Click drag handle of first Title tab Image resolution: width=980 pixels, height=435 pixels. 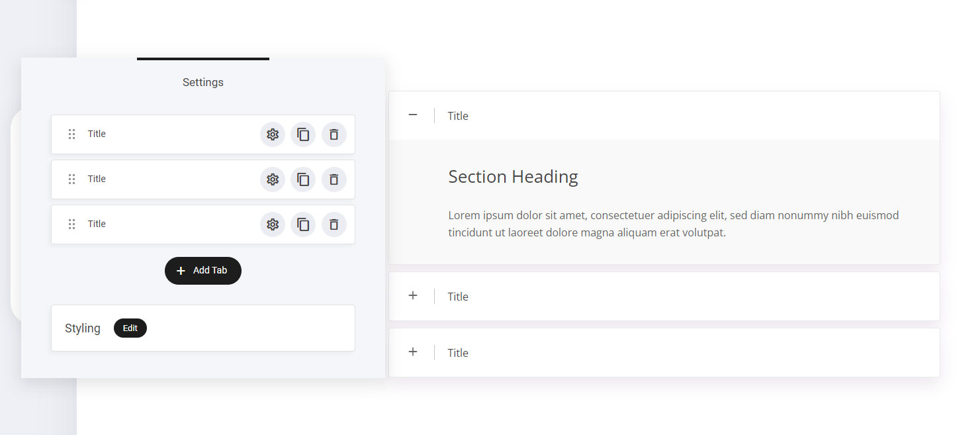point(72,134)
